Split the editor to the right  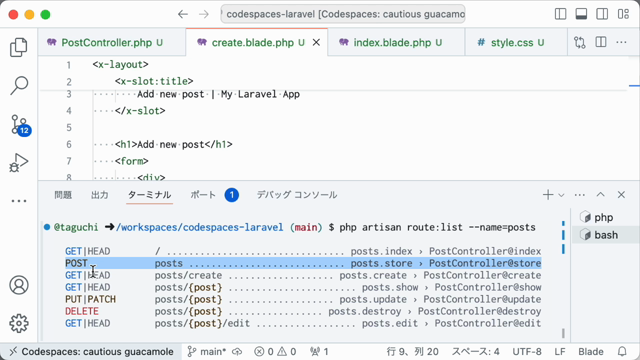[601, 42]
